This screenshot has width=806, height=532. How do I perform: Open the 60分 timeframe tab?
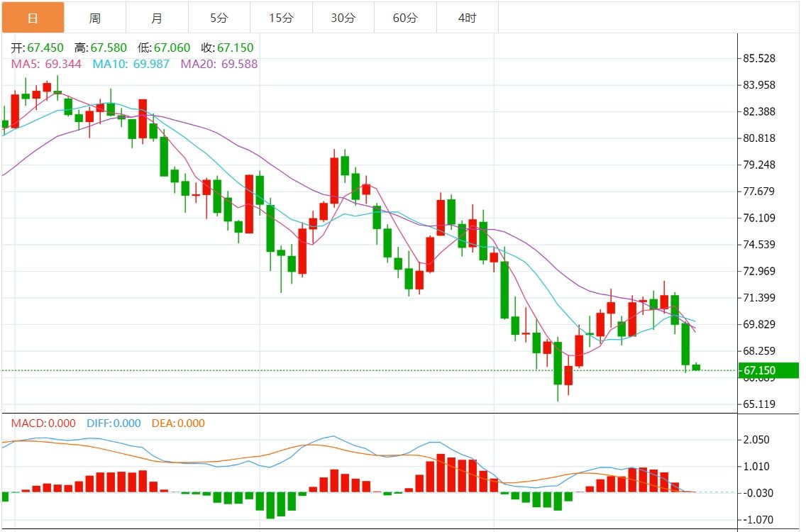[x=406, y=18]
